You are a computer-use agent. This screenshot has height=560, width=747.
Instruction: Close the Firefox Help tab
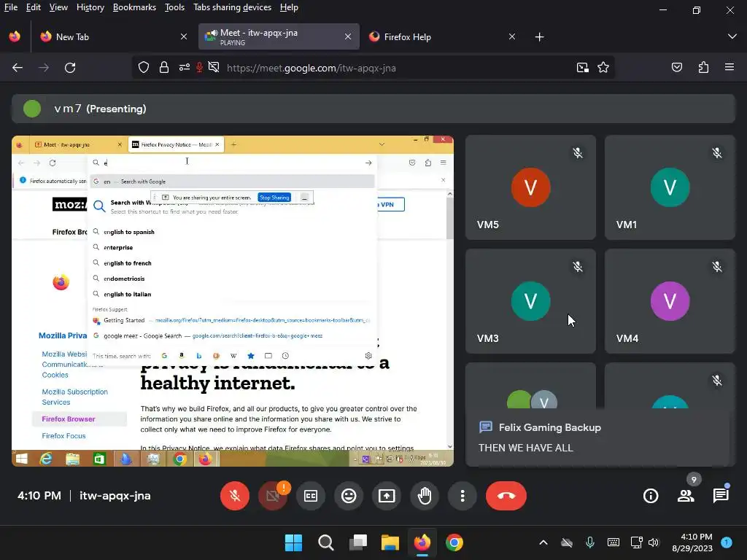coord(511,36)
